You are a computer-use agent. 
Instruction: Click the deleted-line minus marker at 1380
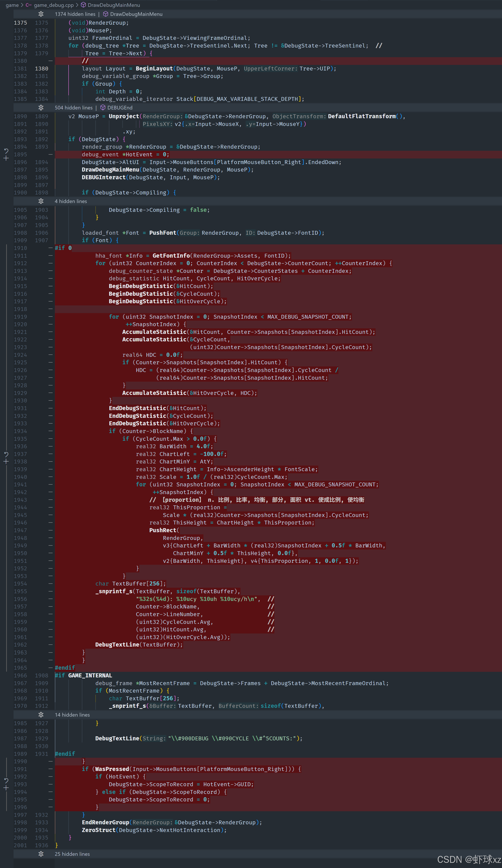(50, 61)
